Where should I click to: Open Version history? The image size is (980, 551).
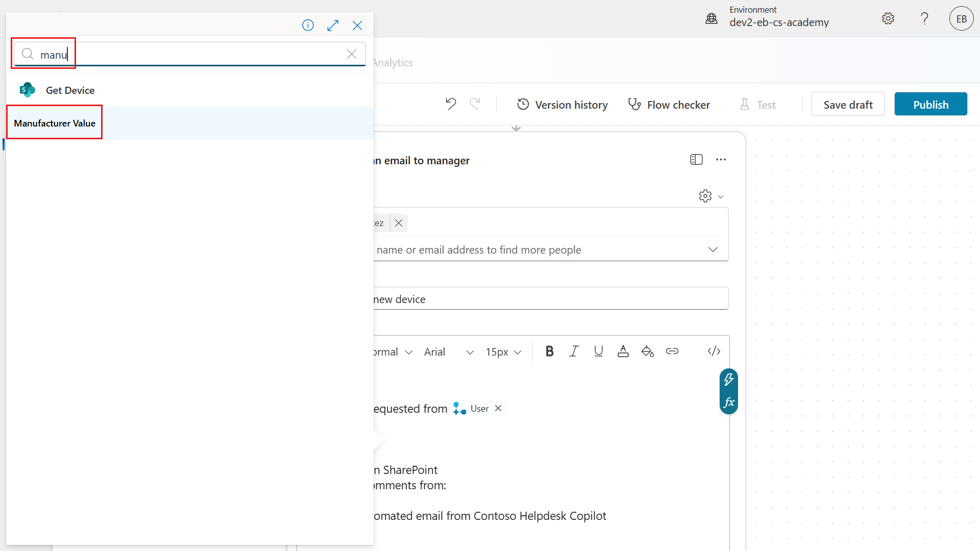pos(562,104)
